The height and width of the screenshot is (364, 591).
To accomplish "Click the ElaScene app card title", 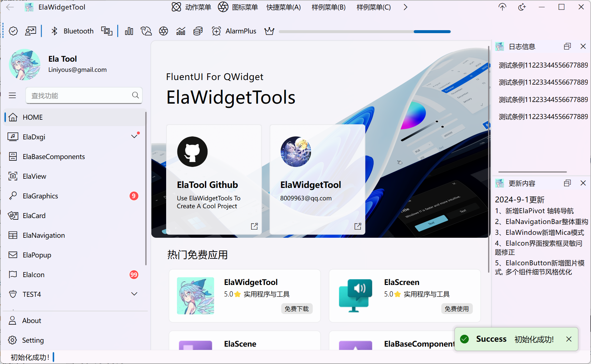I will [240, 344].
